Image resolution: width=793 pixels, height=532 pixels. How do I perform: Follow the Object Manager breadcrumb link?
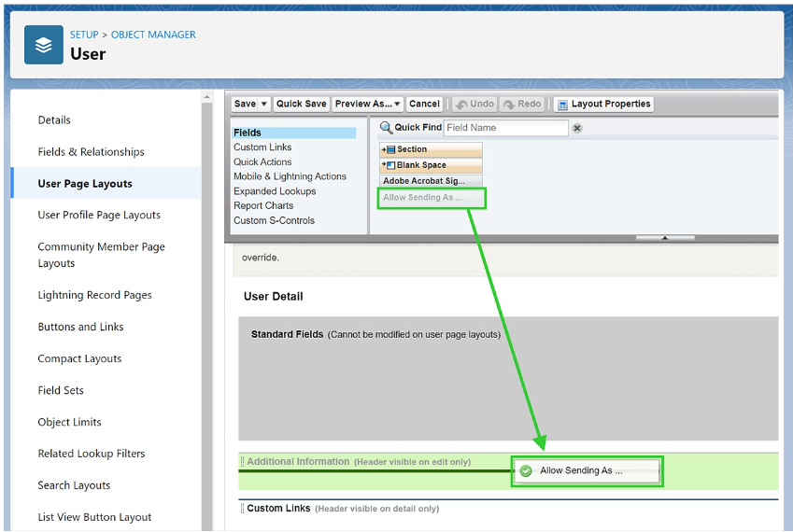153,35
